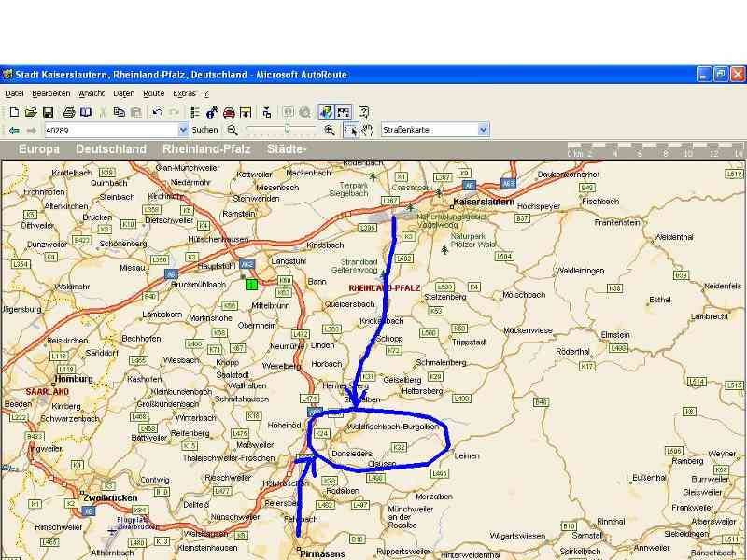Click the red car route icon

tap(229, 112)
